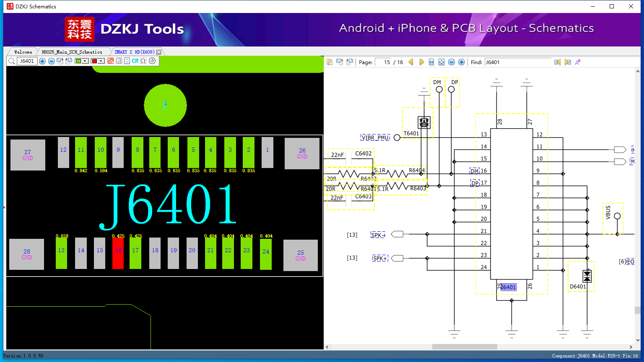Viewport: 644px width, 362px height.
Task: Select pad 27 GND on PCB
Action: pyautogui.click(x=28, y=155)
